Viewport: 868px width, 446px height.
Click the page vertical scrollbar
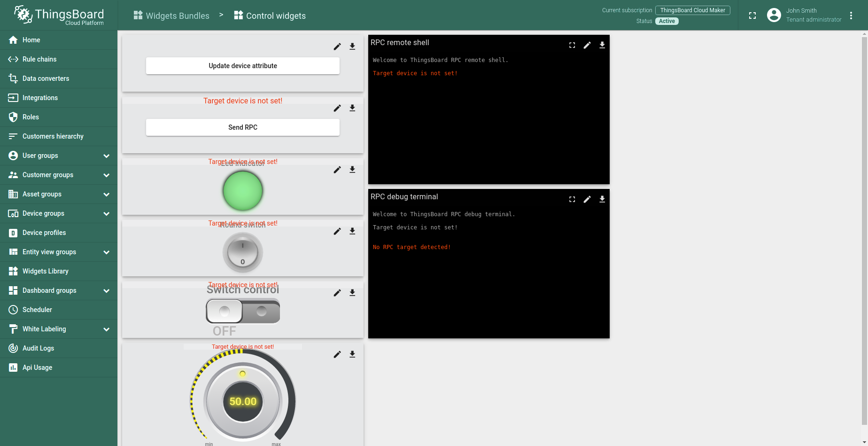pyautogui.click(x=864, y=230)
